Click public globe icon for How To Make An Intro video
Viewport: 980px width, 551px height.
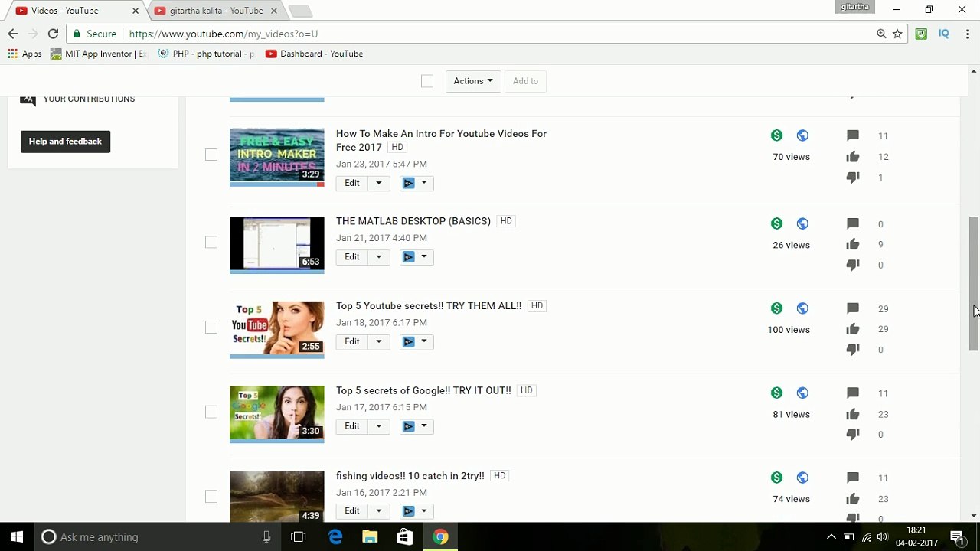coord(802,135)
